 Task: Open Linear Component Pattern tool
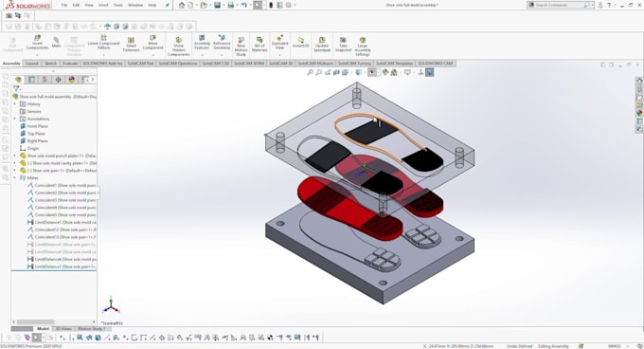coord(103,43)
